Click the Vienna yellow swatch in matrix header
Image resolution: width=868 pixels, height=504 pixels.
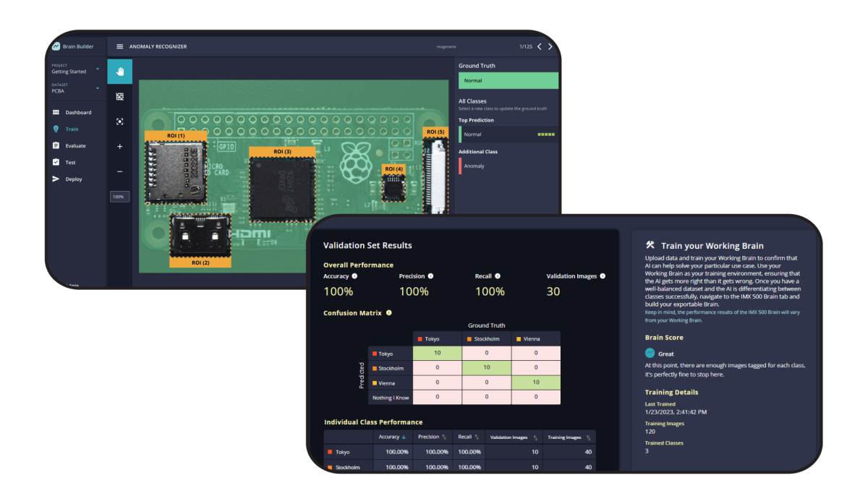[x=519, y=338]
